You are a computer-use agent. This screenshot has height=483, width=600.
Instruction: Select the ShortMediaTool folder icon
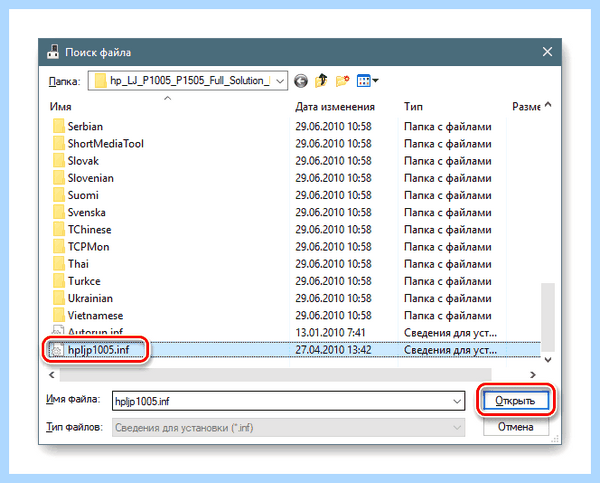coord(59,143)
